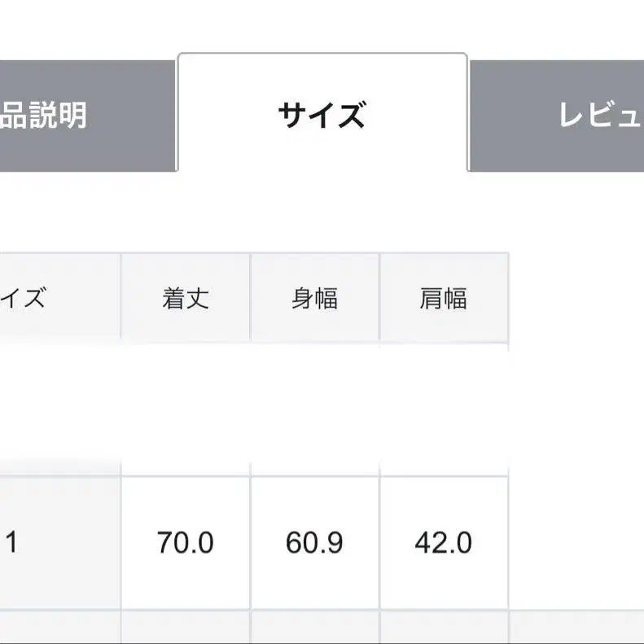Click the 60.9 body width cell
The height and width of the screenshot is (644, 644).
coord(314,542)
